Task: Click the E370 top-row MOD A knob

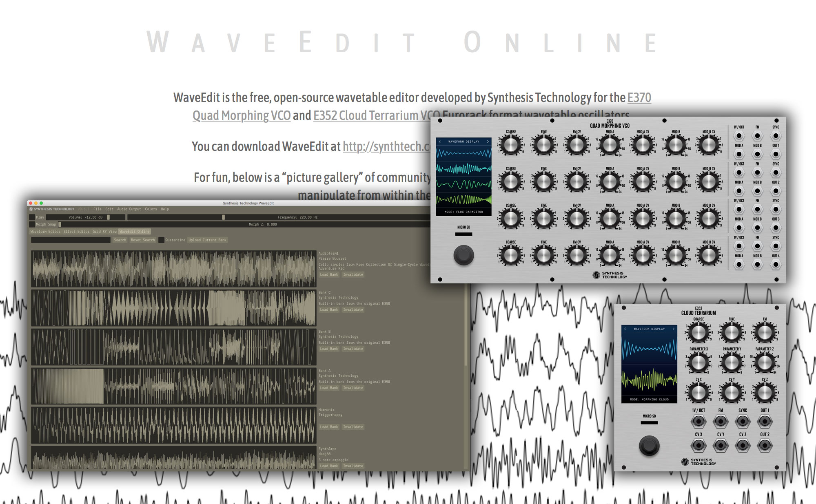Action: tap(610, 145)
